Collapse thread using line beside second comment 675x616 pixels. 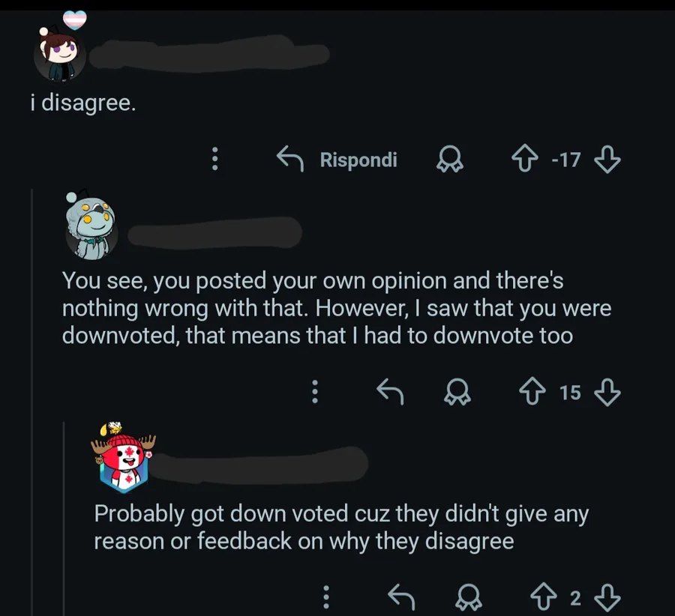(x=32, y=402)
